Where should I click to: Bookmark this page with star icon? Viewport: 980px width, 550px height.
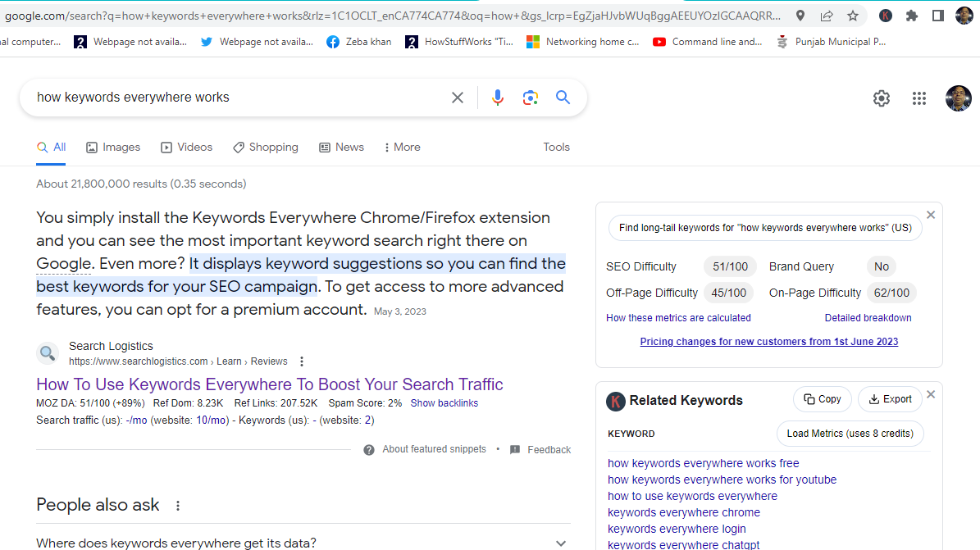853,16
